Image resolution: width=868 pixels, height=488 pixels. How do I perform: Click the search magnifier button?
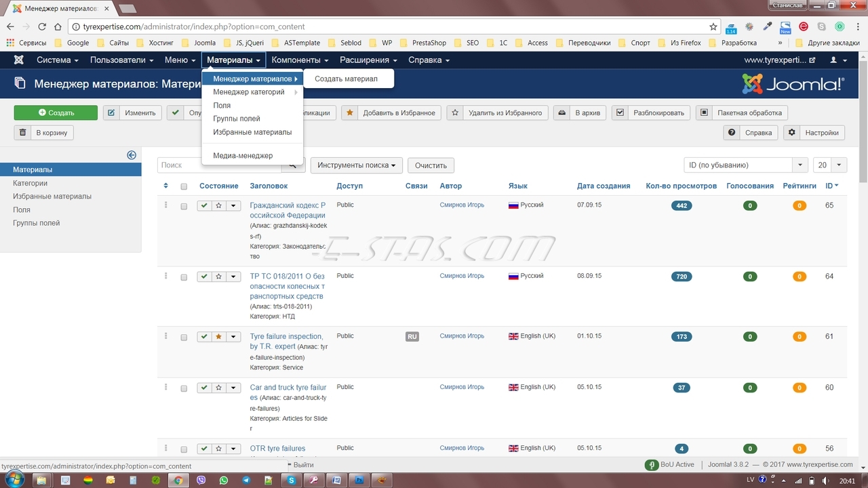(x=293, y=165)
